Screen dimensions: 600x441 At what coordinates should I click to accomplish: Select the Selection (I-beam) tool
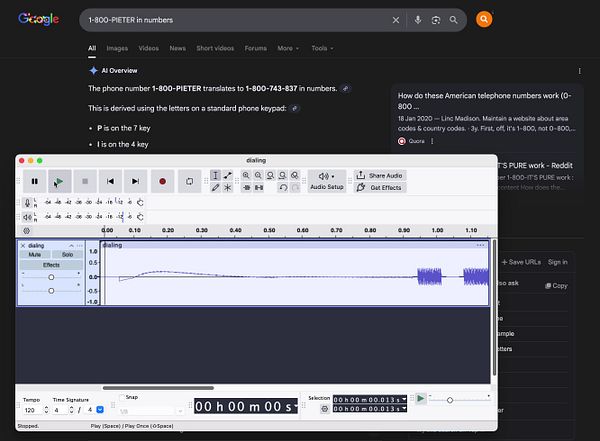(215, 175)
